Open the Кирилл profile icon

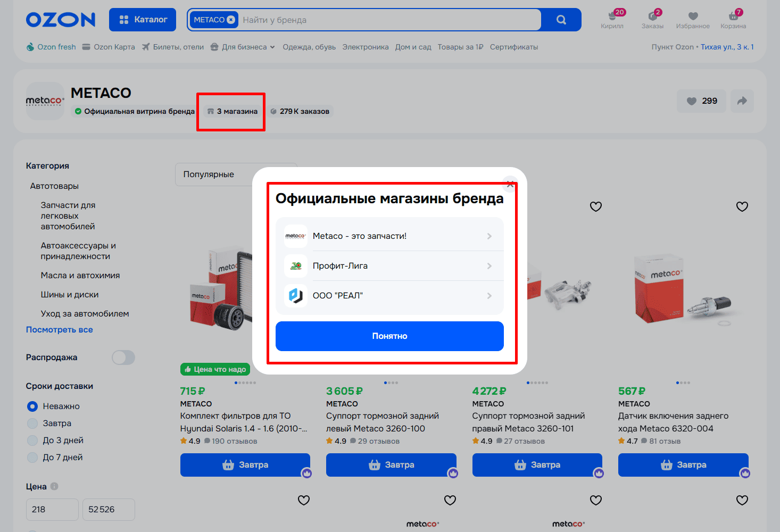tap(612, 19)
